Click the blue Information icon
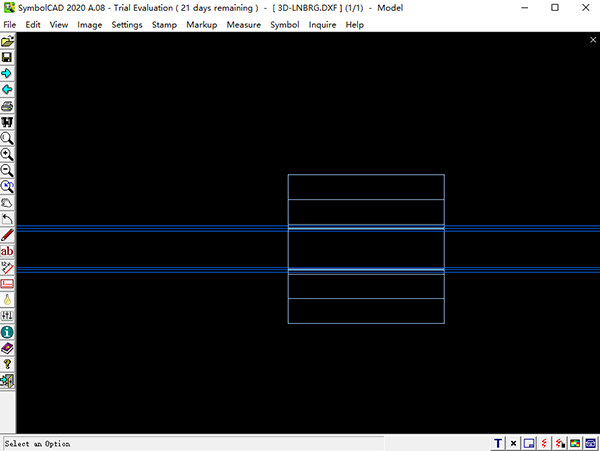The image size is (600, 451). click(8, 331)
